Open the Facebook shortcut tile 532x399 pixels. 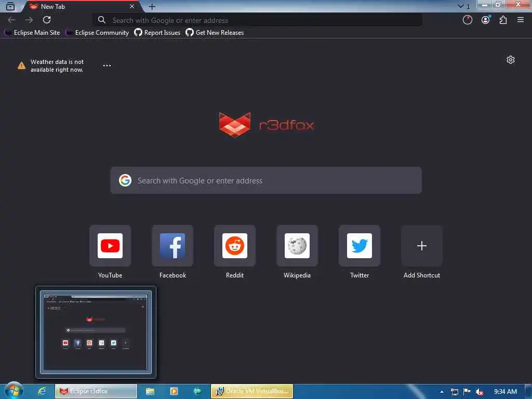[x=172, y=246]
